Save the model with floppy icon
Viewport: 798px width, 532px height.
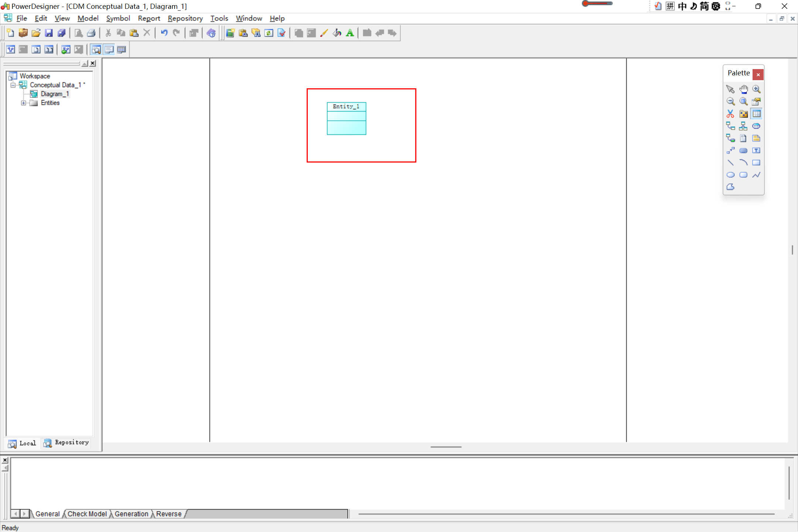click(48, 33)
